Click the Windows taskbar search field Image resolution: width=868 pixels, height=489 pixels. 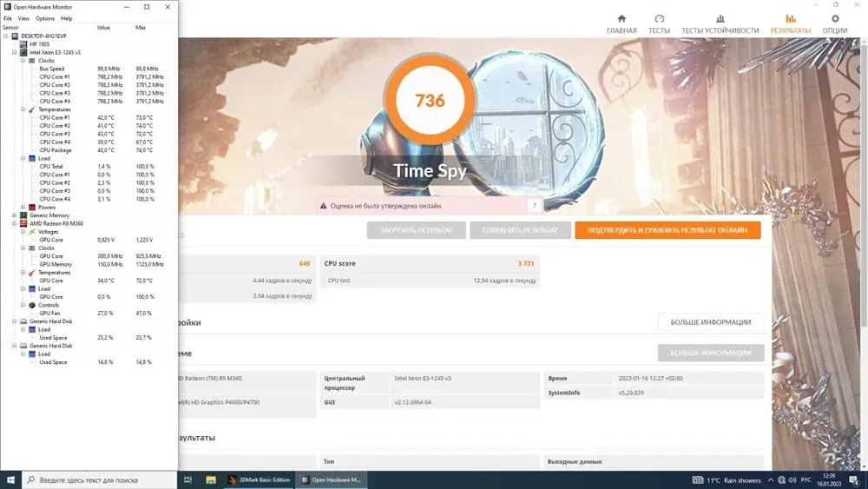coord(100,479)
